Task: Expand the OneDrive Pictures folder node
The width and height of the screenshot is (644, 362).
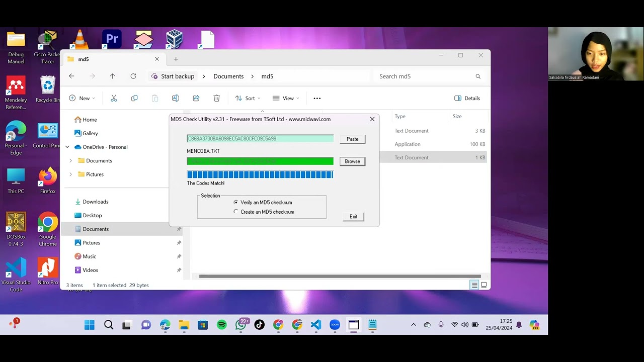Action: (x=70, y=174)
